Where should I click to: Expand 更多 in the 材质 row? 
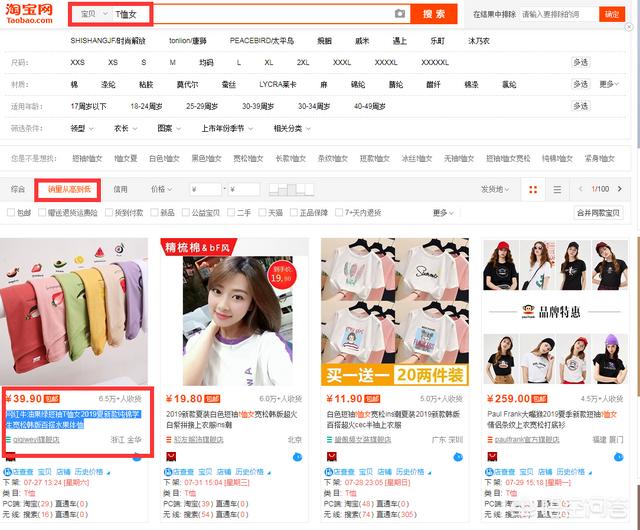pyautogui.click(x=609, y=84)
